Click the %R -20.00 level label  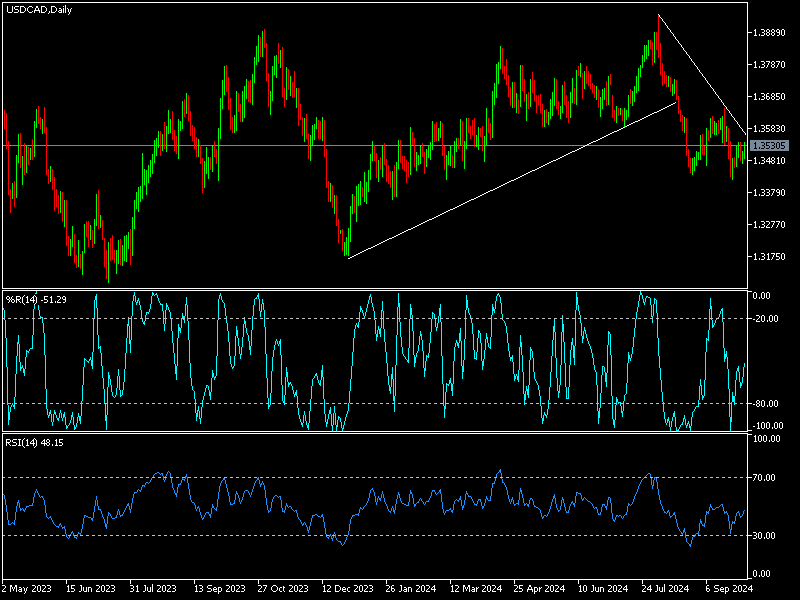pos(766,318)
